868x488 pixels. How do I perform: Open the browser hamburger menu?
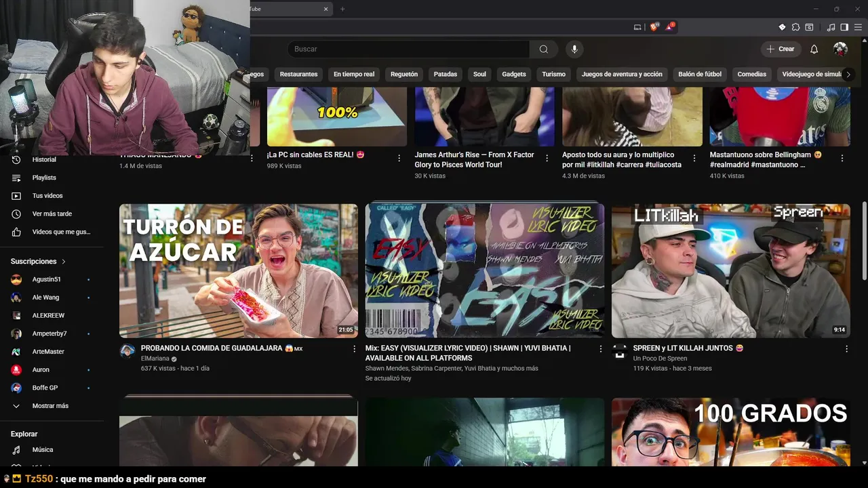click(858, 27)
